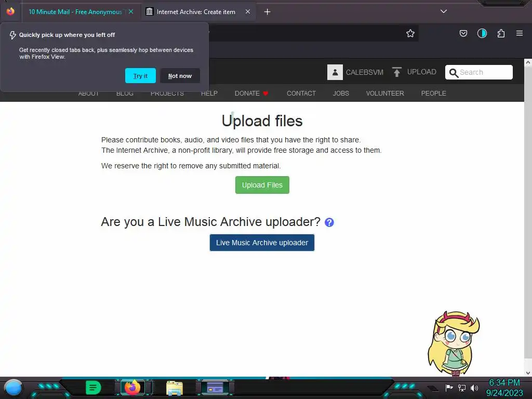Click the scrollbar down arrow

coord(528,373)
